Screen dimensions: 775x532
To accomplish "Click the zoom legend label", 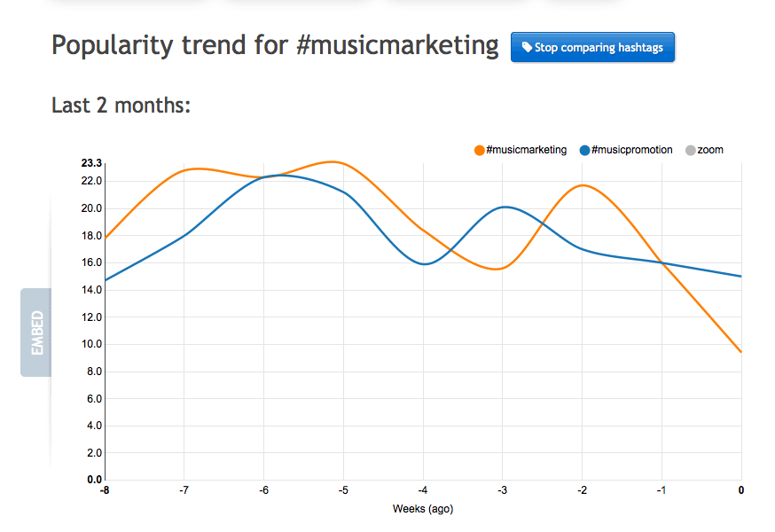I will coord(710,150).
